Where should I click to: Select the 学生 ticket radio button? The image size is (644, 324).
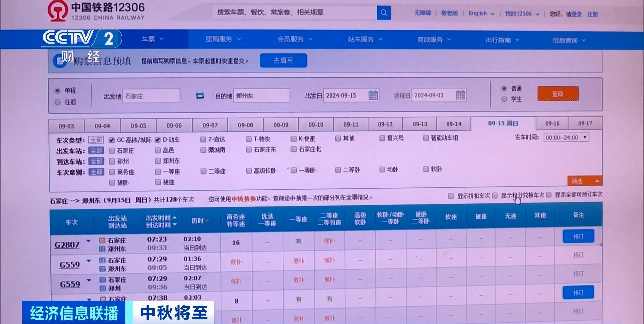click(504, 99)
